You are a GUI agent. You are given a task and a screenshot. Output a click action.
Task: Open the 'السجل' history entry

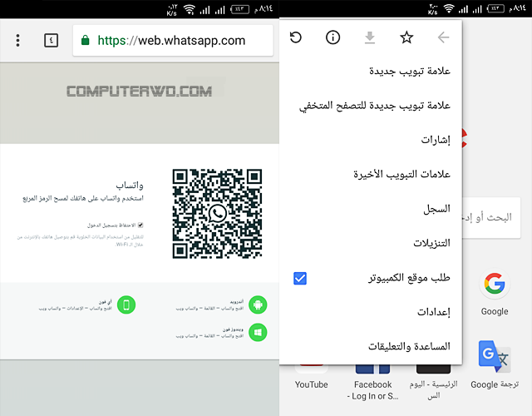point(371,209)
